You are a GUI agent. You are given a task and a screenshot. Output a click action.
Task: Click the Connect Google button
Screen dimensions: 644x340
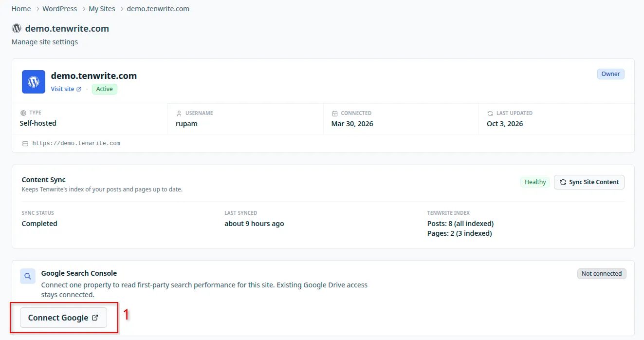click(63, 318)
